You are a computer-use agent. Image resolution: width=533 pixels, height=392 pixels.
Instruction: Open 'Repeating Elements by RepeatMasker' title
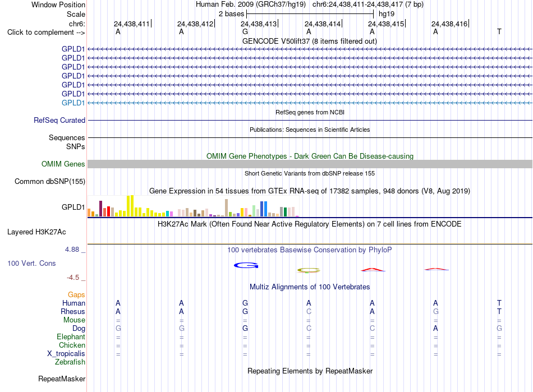click(310, 371)
